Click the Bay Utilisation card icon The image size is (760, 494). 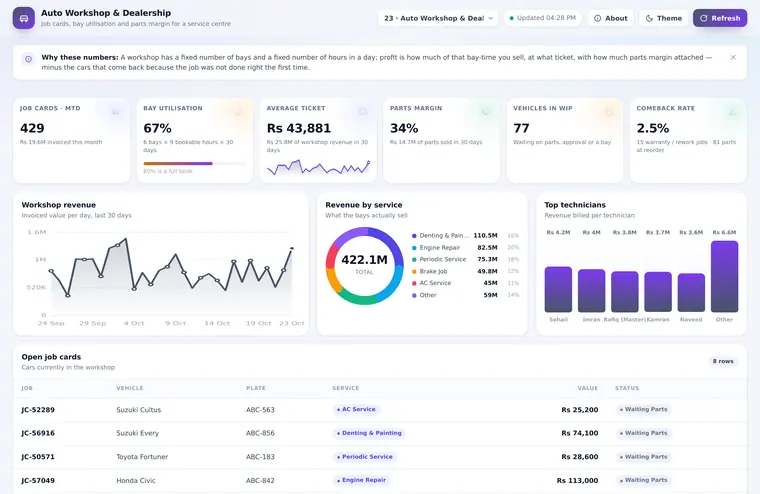tap(239, 112)
